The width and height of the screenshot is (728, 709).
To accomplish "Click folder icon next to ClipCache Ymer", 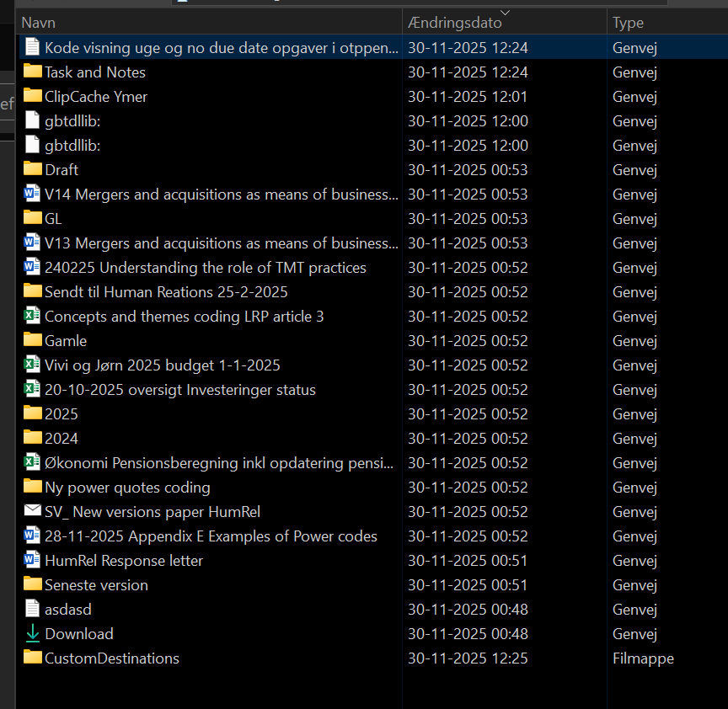I will point(32,97).
